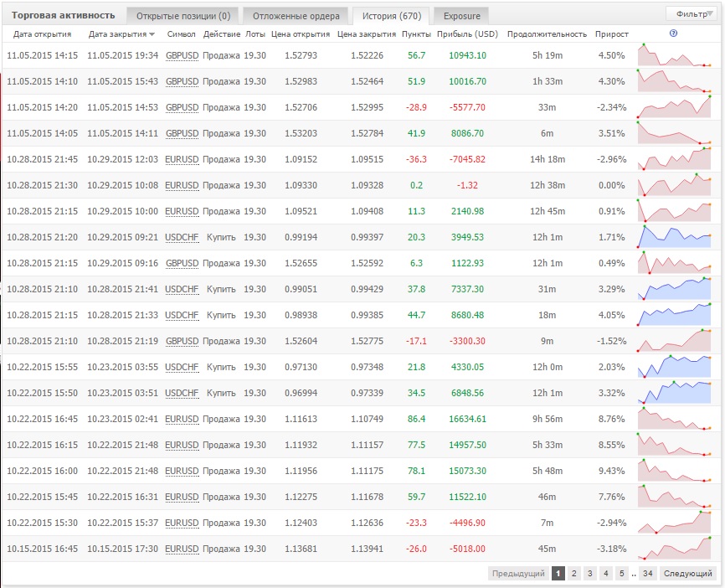This screenshot has width=725, height=588.
Task: Go to page 2 of history
Action: pyautogui.click(x=573, y=573)
